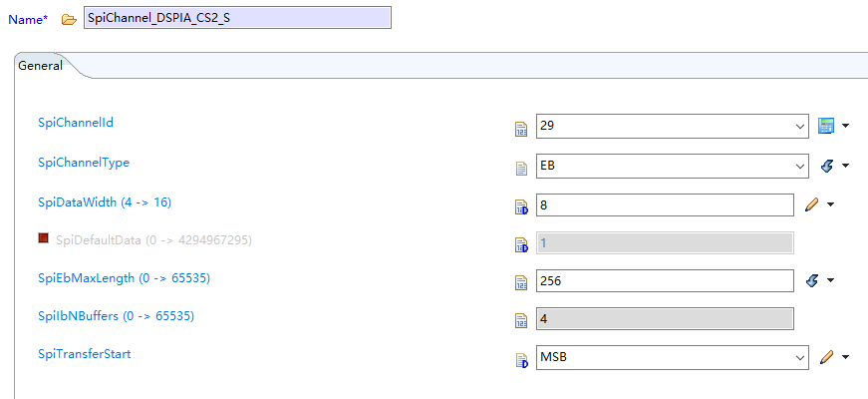Click the SpiEbMaxLength parameter label
868x399 pixels.
124,277
